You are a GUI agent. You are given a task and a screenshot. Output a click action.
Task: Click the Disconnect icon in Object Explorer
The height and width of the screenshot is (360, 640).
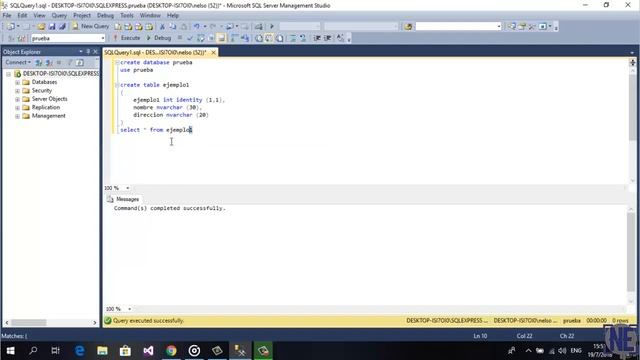pyautogui.click(x=49, y=62)
